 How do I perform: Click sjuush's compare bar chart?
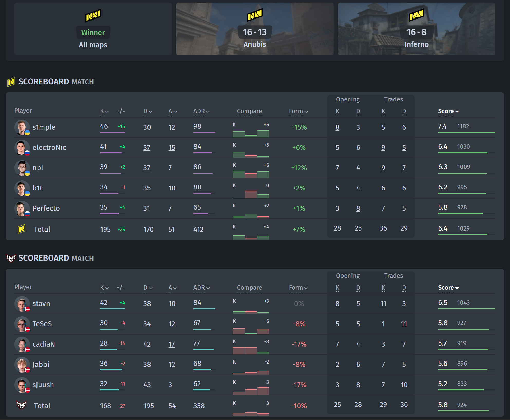(x=251, y=387)
